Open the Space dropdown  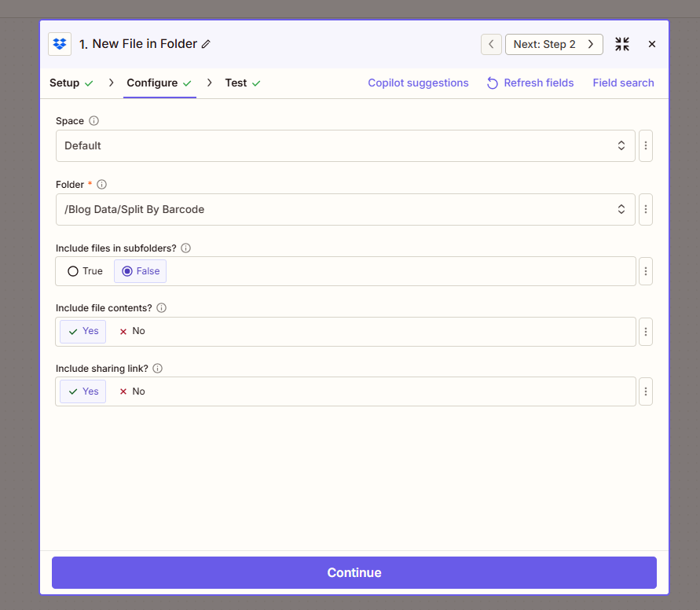coord(345,145)
